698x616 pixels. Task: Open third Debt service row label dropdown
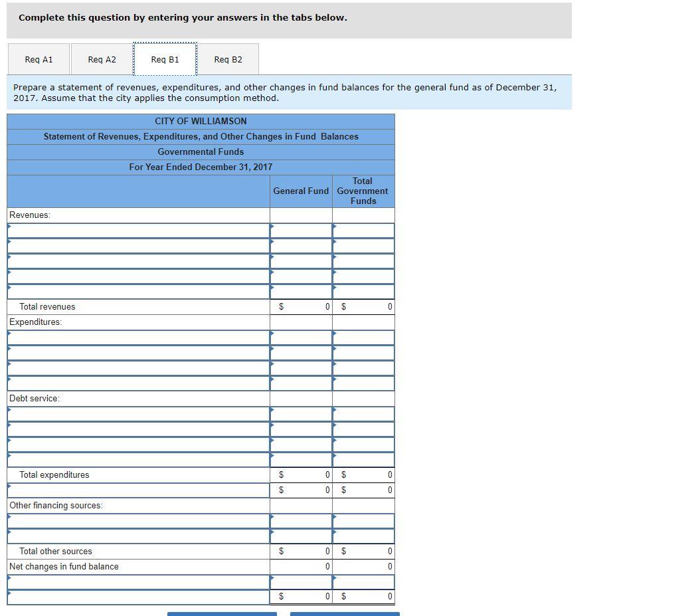pos(138,445)
